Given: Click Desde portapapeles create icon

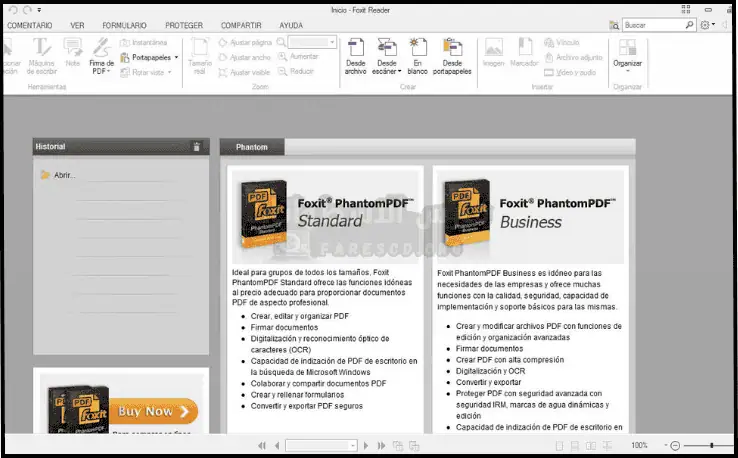Looking at the screenshot, I should [x=452, y=55].
